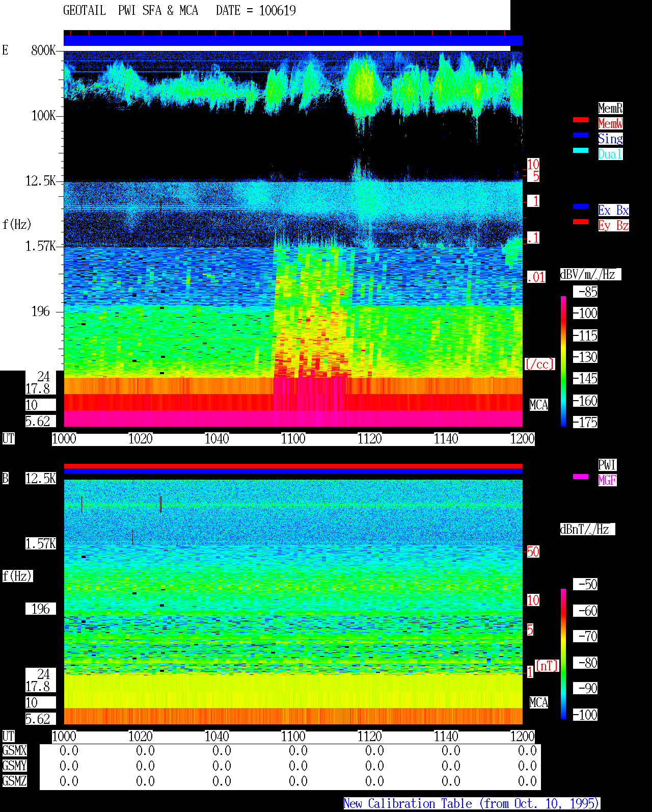Click the GSMX row label

point(15,751)
